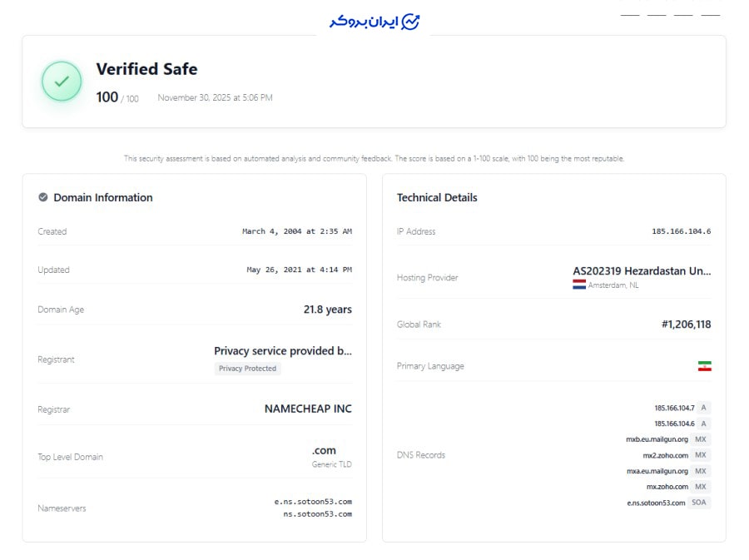Image resolution: width=749 pixels, height=560 pixels.
Task: Click the global rank #1,206,118 value
Action: point(686,325)
